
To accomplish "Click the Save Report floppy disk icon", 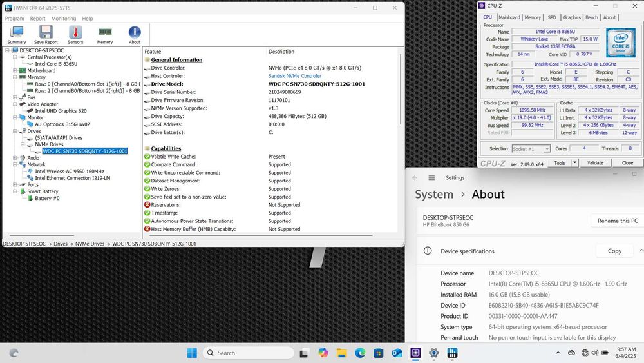I will click(46, 32).
